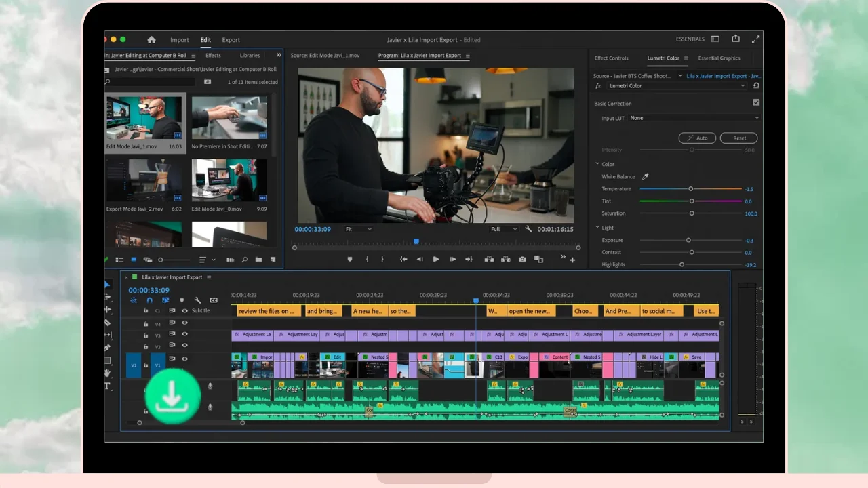Screen dimensions: 868x488
Task: Click the Auto color button
Action: (x=697, y=138)
